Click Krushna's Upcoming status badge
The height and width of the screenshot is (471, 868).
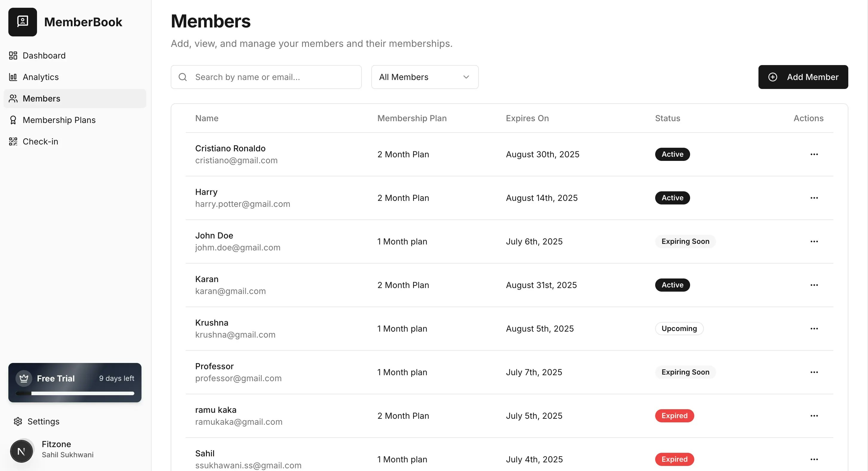pyautogui.click(x=679, y=329)
